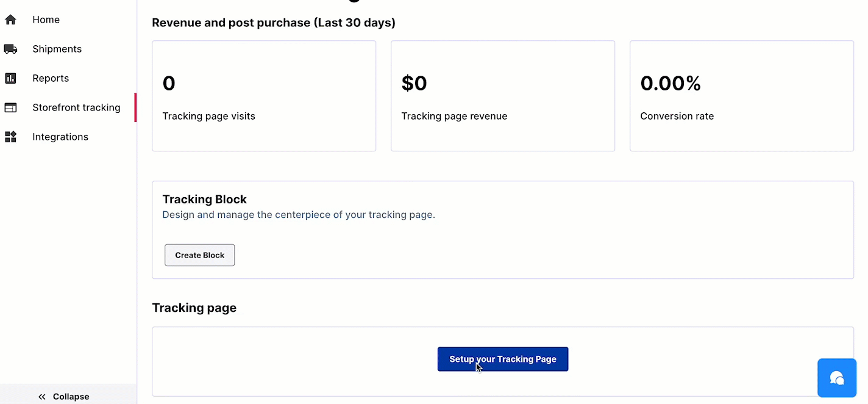Click the Integrations widgets icon
The image size is (868, 404).
tap(10, 137)
